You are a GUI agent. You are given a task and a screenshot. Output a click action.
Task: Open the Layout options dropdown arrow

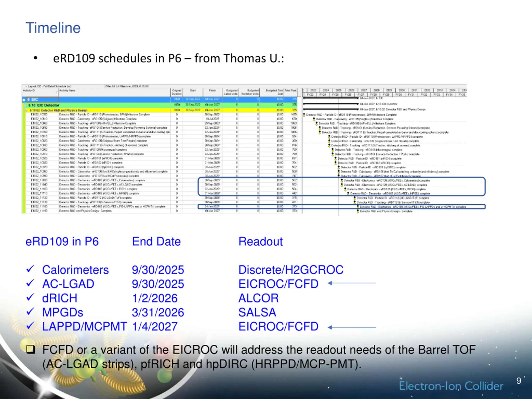26,86
